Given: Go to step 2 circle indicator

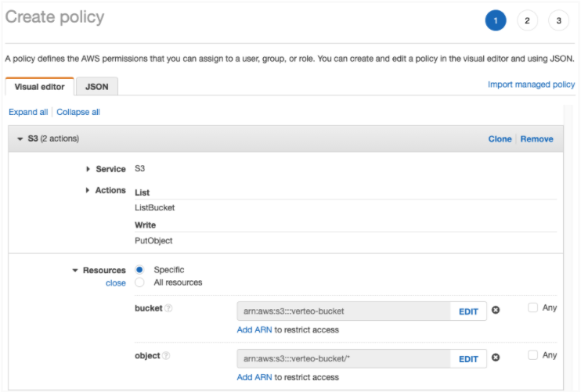Looking at the screenshot, I should (527, 21).
